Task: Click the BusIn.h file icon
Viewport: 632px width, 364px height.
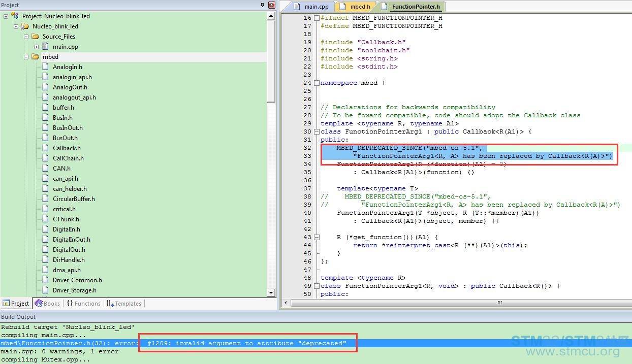Action: click(46, 118)
